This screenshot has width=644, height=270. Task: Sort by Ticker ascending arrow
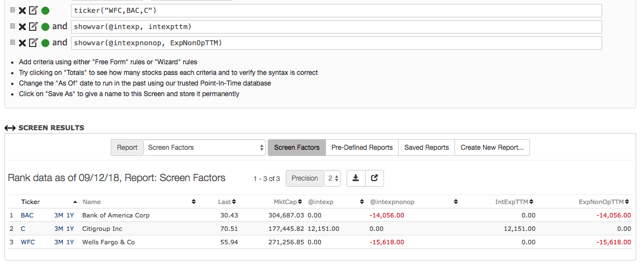pos(75,202)
